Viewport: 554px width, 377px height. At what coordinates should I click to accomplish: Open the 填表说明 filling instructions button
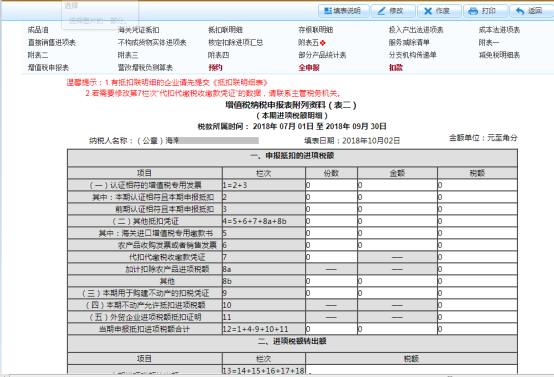pyautogui.click(x=344, y=11)
